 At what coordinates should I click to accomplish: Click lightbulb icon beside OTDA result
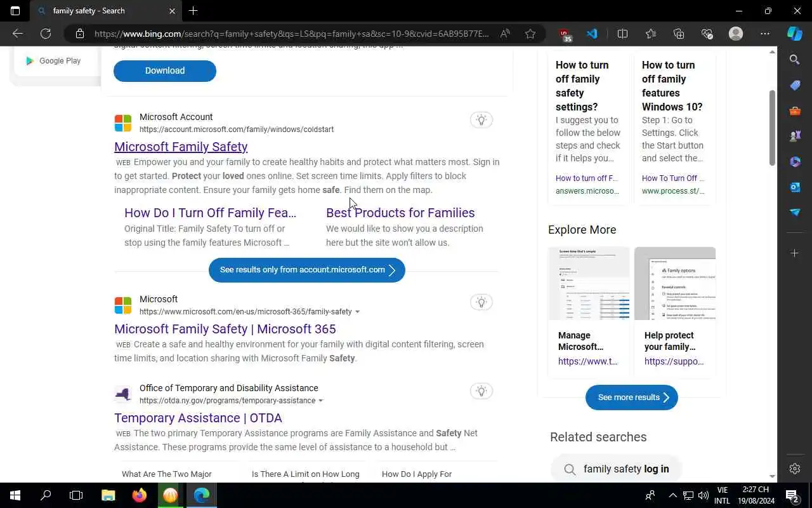point(481,391)
